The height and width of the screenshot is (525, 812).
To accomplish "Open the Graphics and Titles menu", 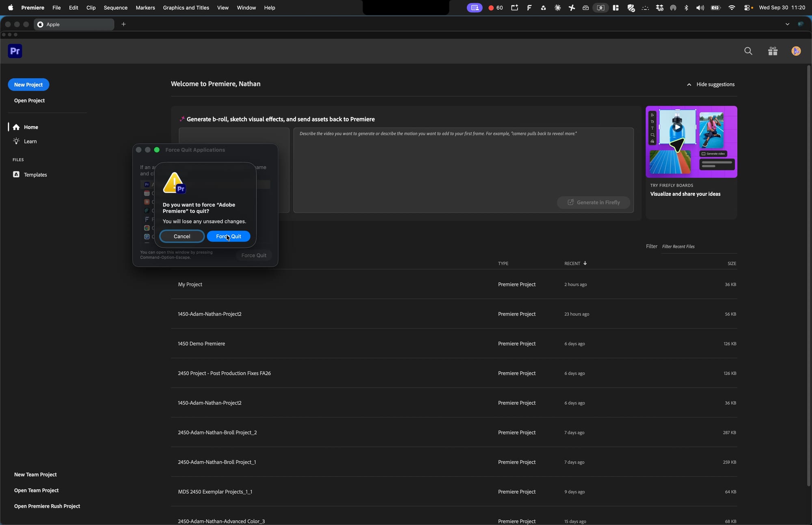I will click(x=186, y=8).
